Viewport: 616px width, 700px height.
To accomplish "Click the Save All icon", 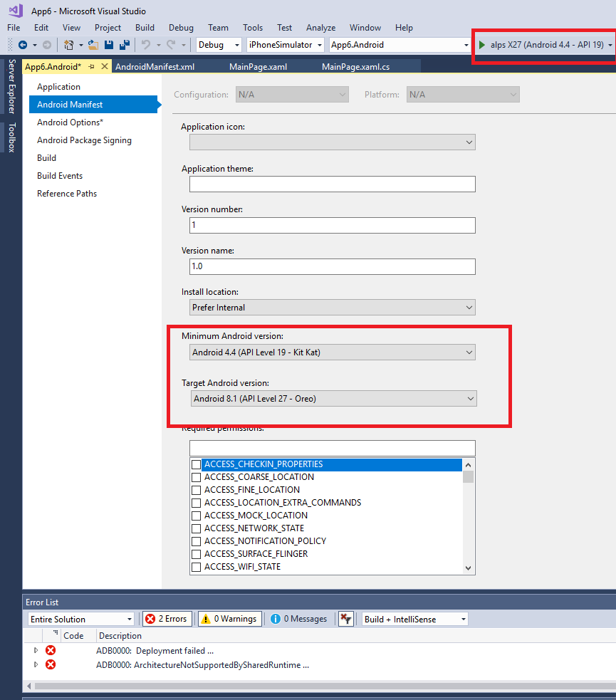I will point(125,45).
